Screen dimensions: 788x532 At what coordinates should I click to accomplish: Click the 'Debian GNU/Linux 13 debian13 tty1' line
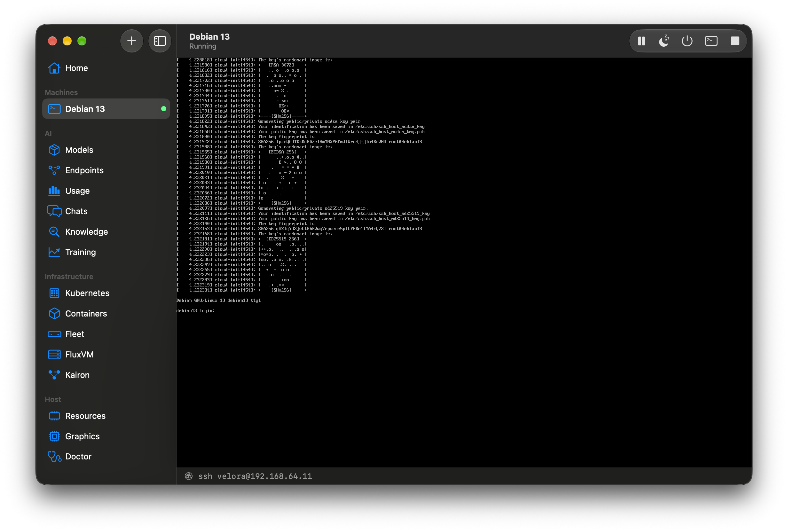pyautogui.click(x=219, y=301)
